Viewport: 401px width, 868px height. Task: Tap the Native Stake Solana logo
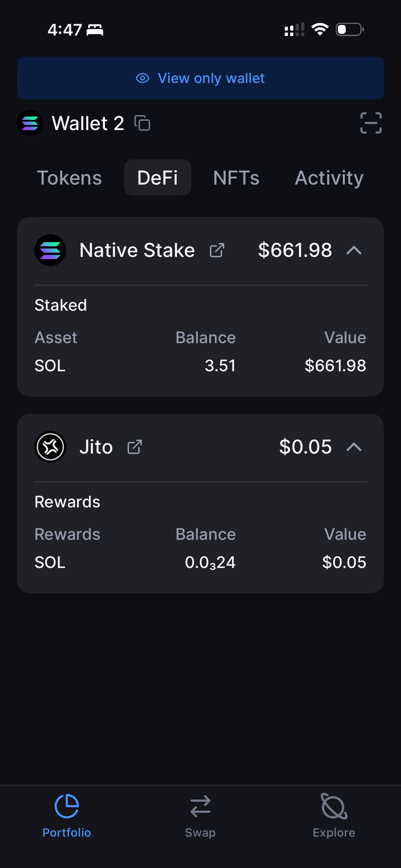pos(50,250)
